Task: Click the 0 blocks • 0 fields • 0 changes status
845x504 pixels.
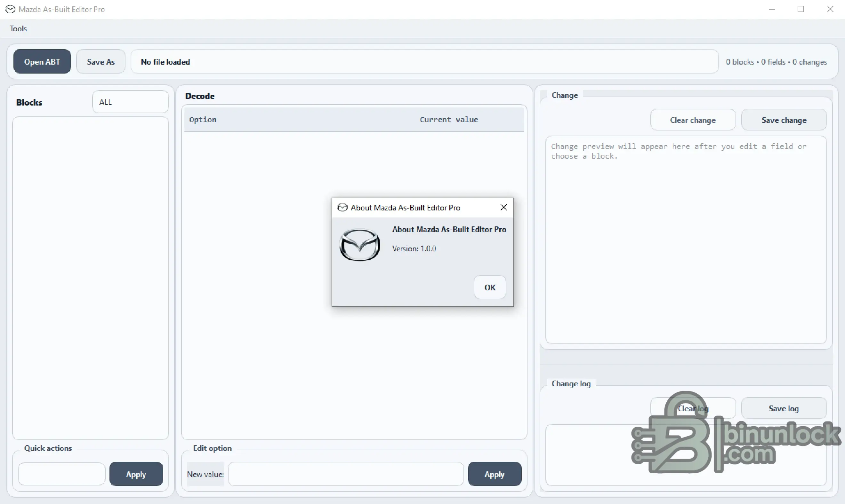Action: 776,62
